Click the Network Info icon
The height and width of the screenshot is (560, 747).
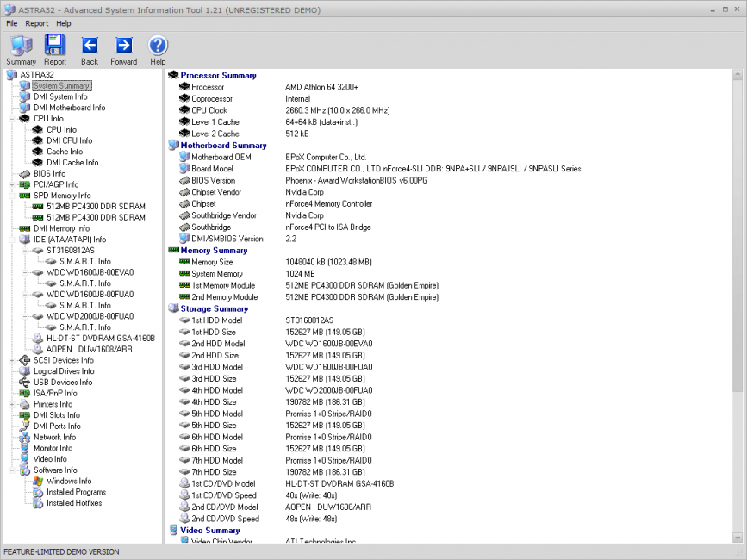(25, 437)
